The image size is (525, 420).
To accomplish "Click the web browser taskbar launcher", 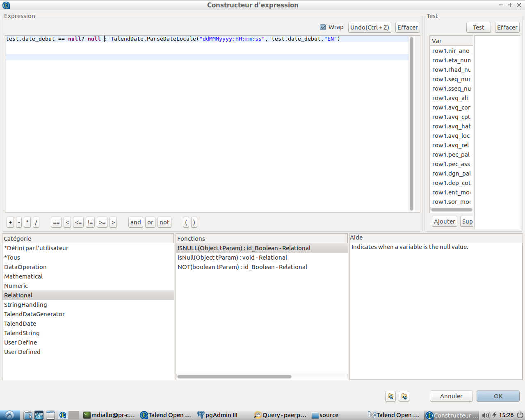I will 39,415.
